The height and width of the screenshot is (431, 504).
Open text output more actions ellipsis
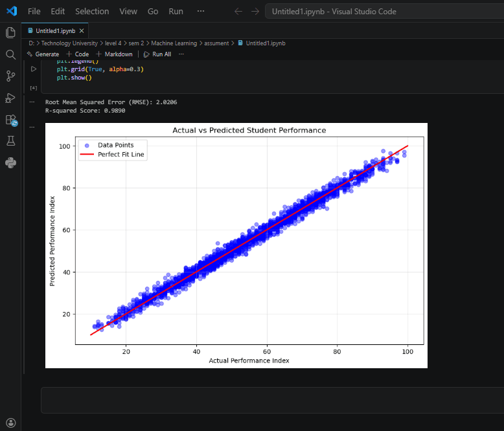[x=32, y=102]
